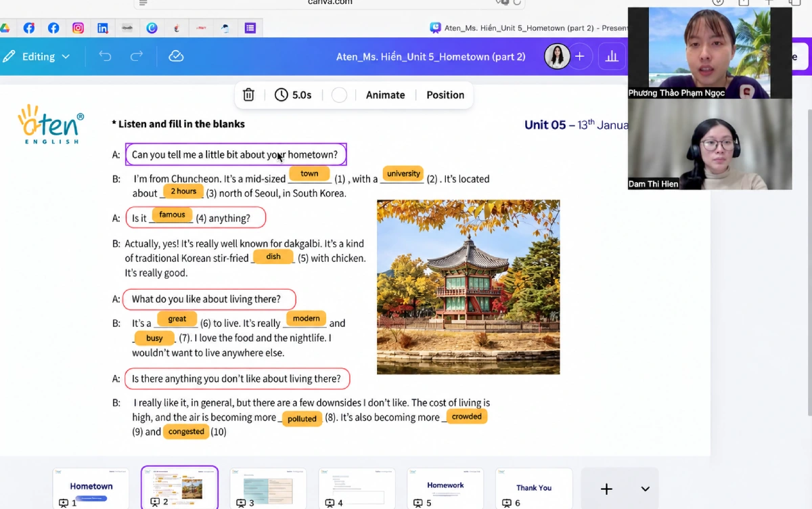
Task: Click the cloud save status icon
Action: tap(176, 56)
